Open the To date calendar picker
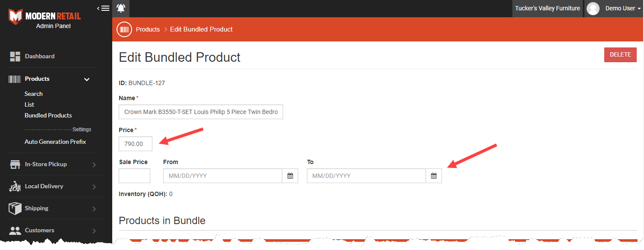This screenshot has width=644, height=250. (x=434, y=176)
